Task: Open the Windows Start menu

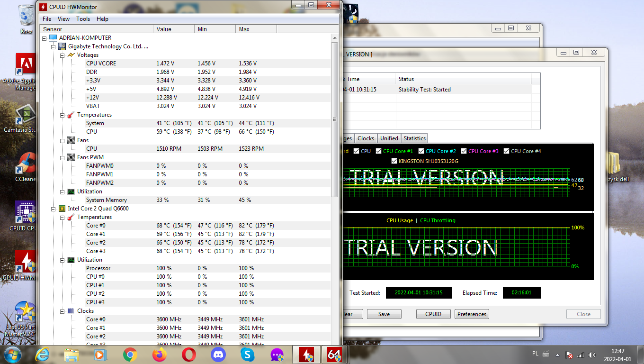Action: pyautogui.click(x=12, y=354)
